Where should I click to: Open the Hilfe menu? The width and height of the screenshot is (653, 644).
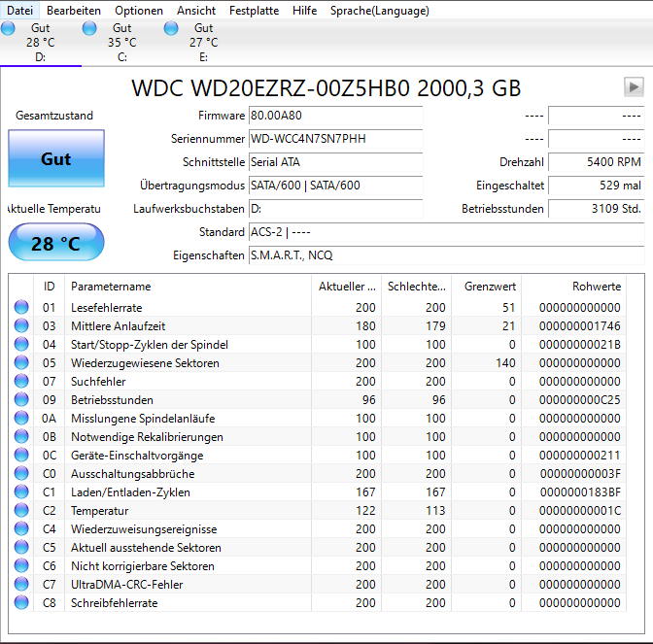click(x=304, y=11)
